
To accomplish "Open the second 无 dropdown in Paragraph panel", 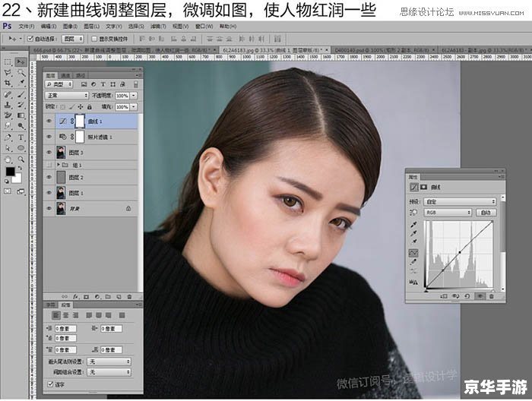I will point(109,372).
